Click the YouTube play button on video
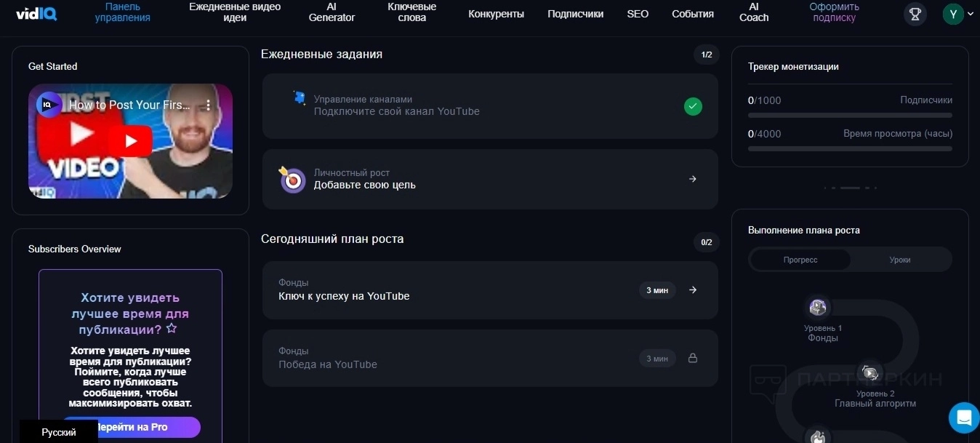 131,141
